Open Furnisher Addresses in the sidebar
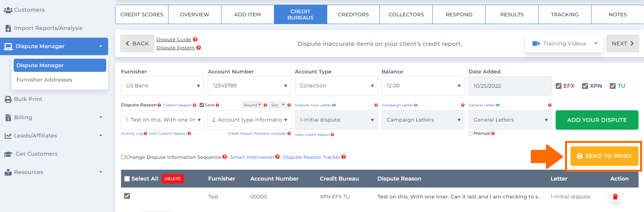The height and width of the screenshot is (212, 644). click(x=44, y=80)
